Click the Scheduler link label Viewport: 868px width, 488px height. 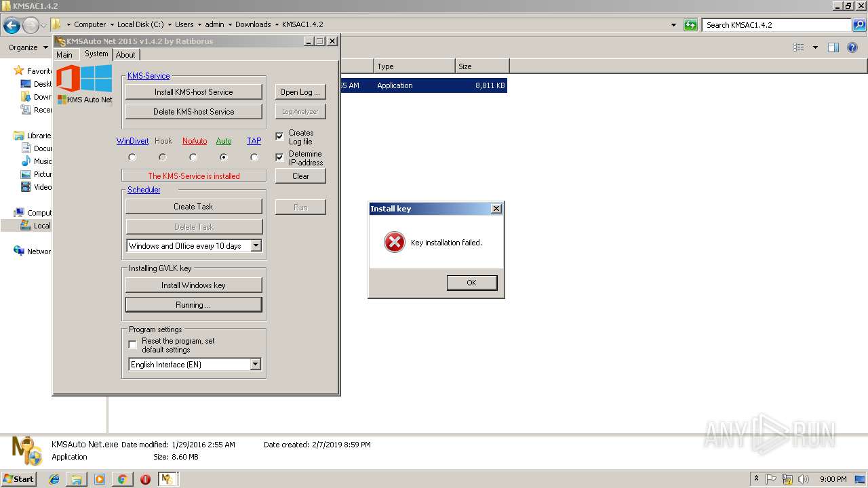point(144,190)
